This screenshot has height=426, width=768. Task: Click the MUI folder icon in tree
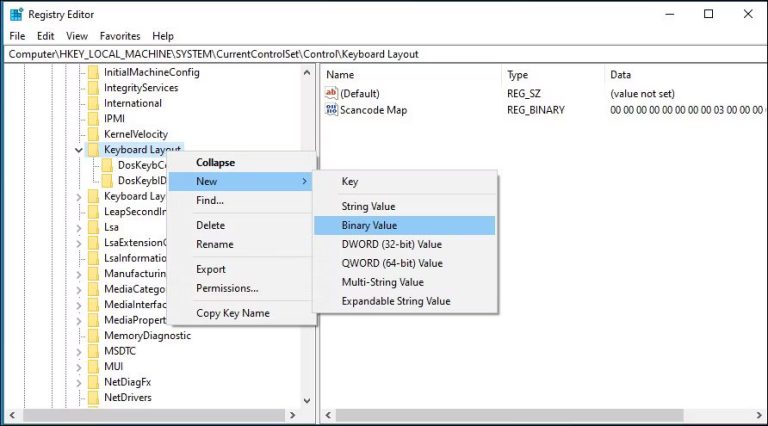(x=93, y=366)
